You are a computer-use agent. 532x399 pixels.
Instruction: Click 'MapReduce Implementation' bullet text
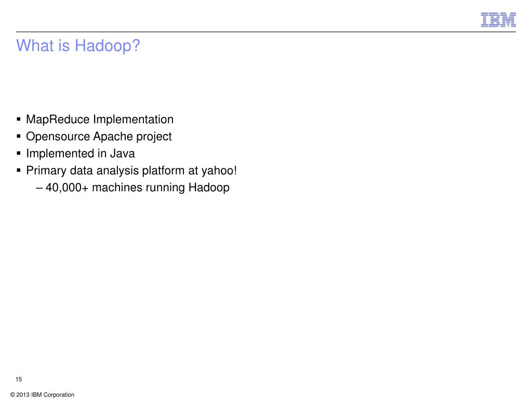coord(100,119)
